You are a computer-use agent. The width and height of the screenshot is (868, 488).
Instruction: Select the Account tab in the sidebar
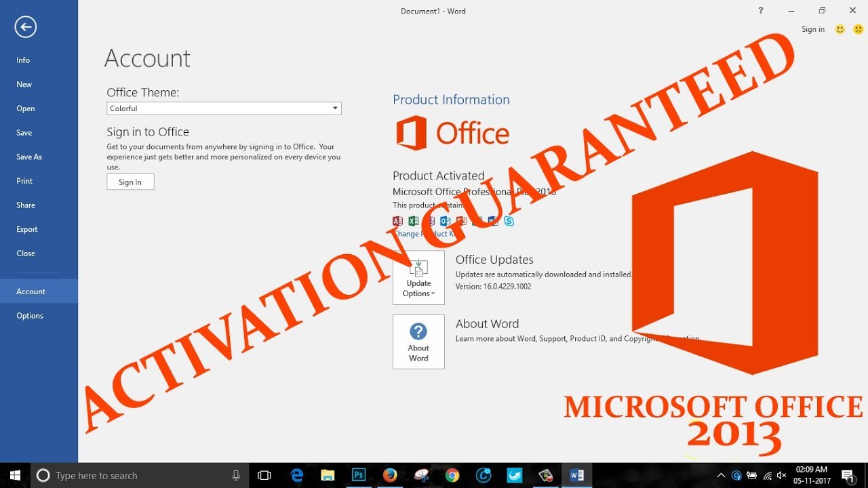[39, 291]
